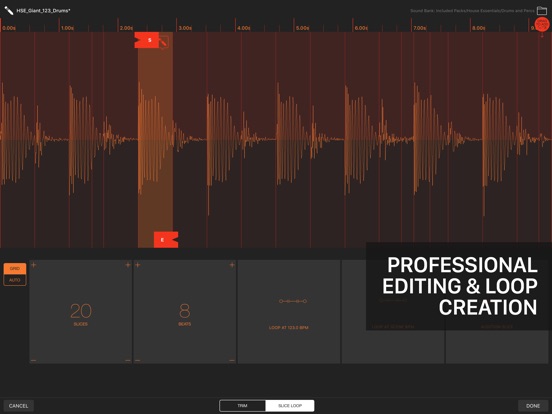Click the 4.00s mark on the time ruler
This screenshot has height=414, width=552.
tap(244, 28)
